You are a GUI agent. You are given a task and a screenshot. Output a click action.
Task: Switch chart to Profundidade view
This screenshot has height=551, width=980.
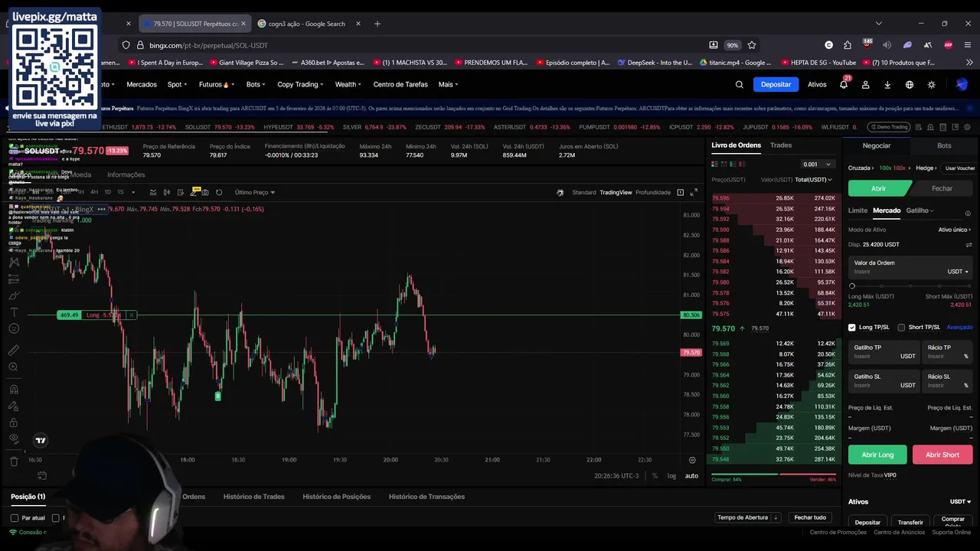click(x=653, y=192)
